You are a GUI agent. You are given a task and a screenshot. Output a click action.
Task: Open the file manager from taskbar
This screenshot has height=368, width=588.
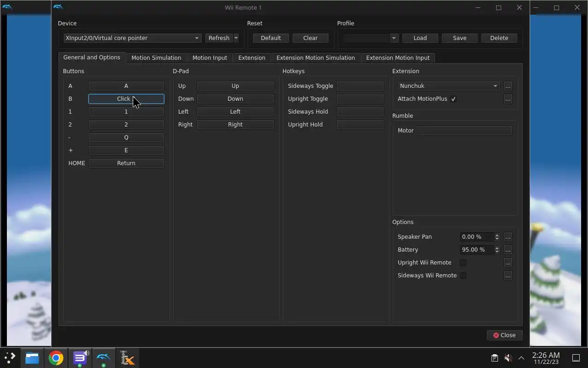point(32,358)
